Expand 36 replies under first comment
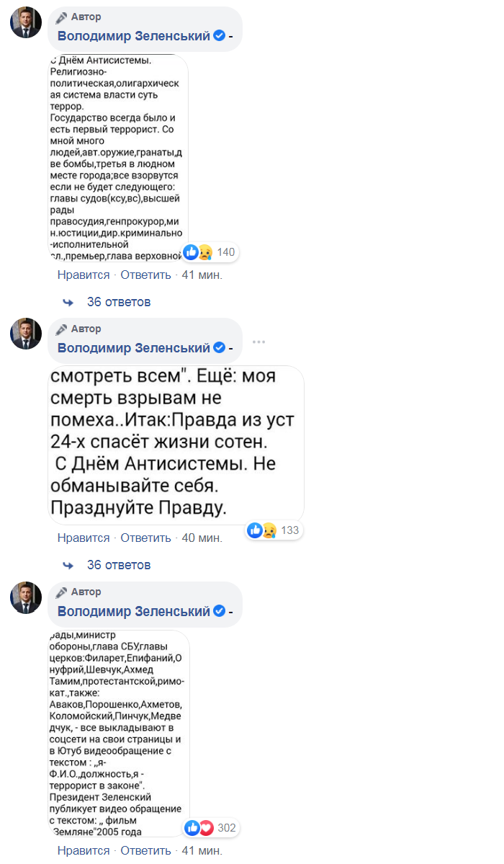Image resolution: width=504 pixels, height=864 pixels. 119,302
